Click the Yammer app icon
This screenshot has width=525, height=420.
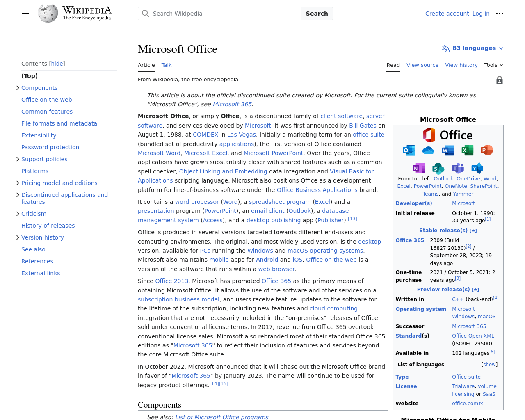pyautogui.click(x=477, y=168)
